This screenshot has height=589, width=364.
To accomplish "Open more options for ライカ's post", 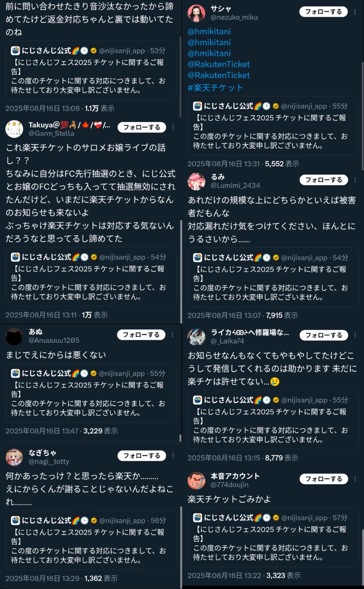I will [355, 335].
